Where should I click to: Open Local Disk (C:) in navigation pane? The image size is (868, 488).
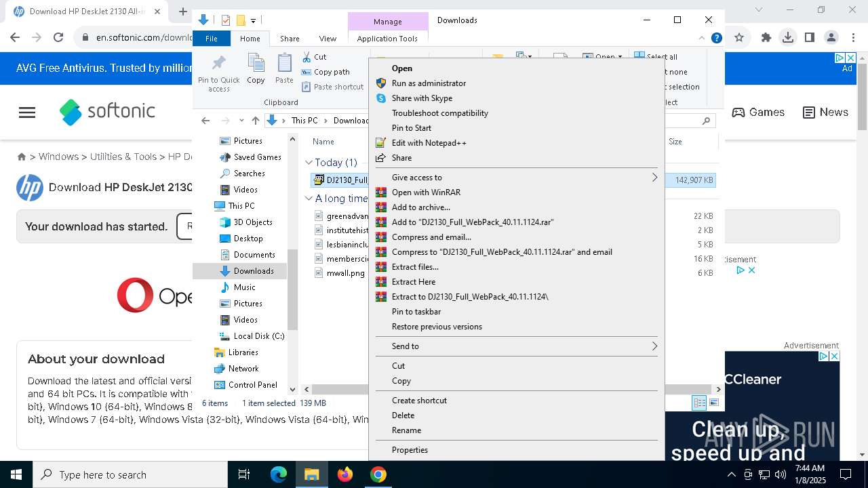252,336
